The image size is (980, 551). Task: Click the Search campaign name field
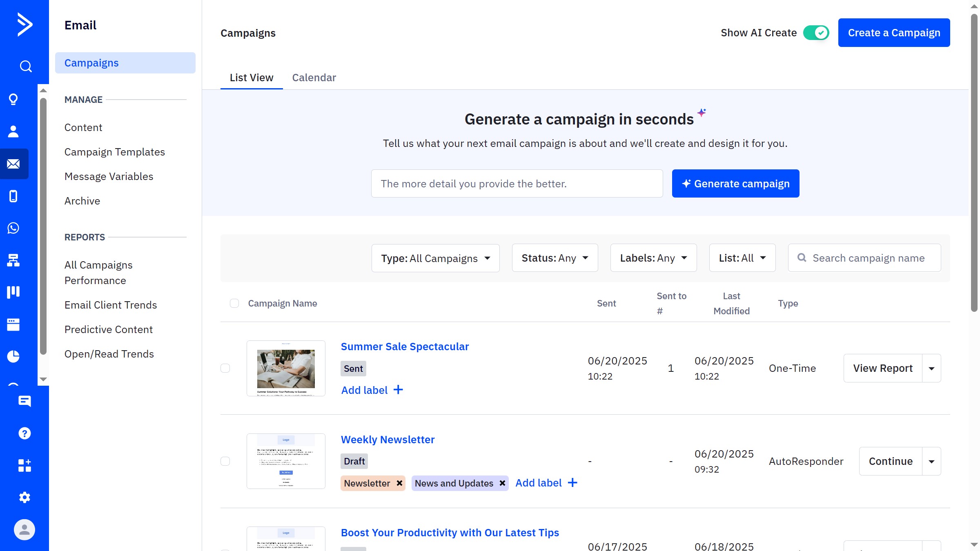pos(868,258)
